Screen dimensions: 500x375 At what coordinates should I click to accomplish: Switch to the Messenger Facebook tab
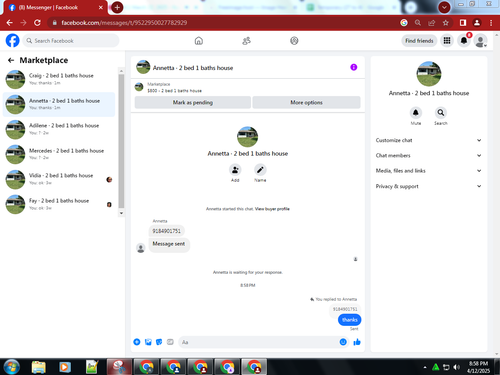56,7
